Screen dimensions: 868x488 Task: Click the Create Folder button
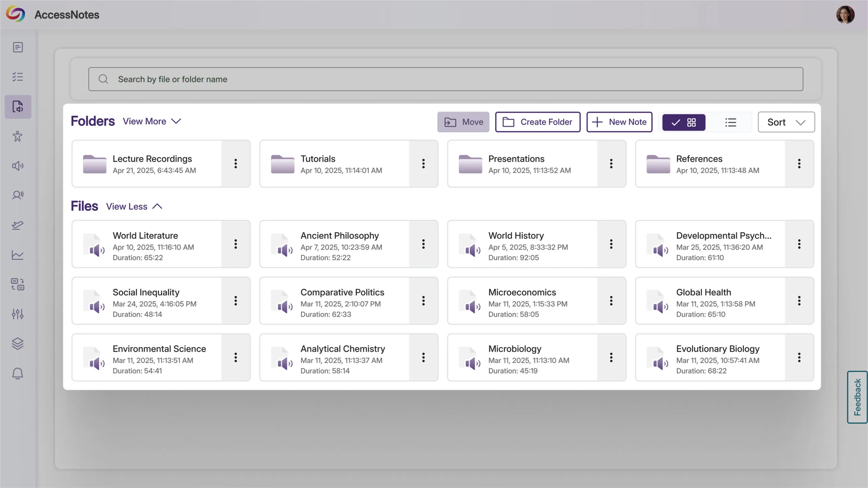coord(537,122)
